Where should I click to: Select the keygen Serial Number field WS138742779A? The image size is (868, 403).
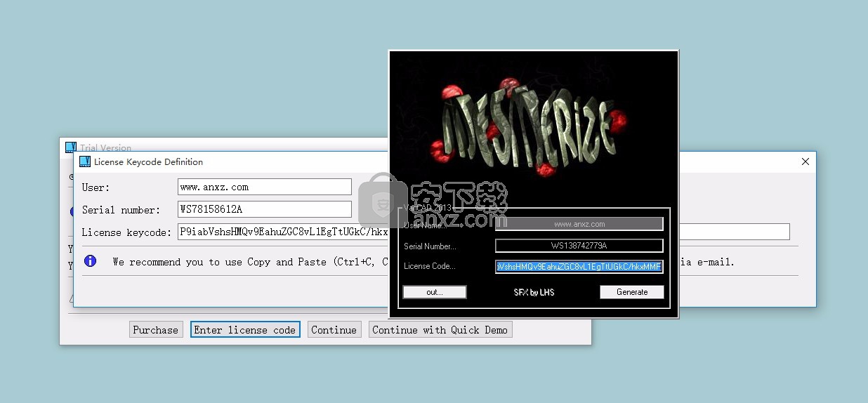579,246
